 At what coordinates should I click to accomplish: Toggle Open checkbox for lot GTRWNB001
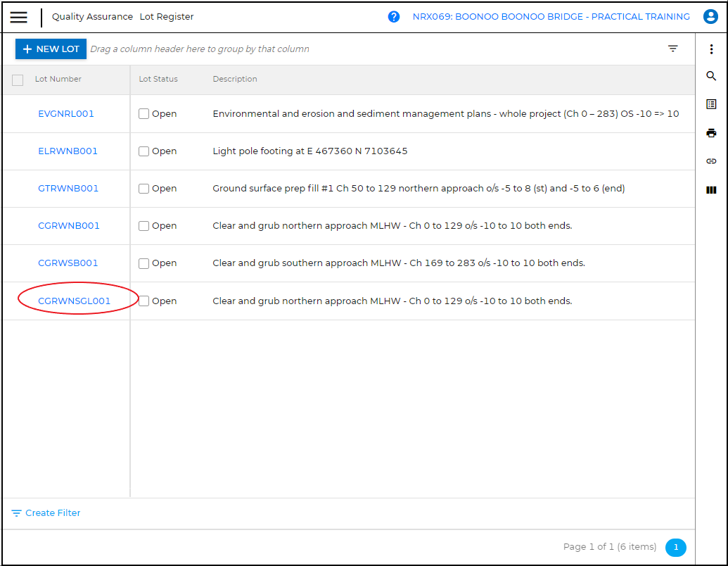(x=144, y=189)
